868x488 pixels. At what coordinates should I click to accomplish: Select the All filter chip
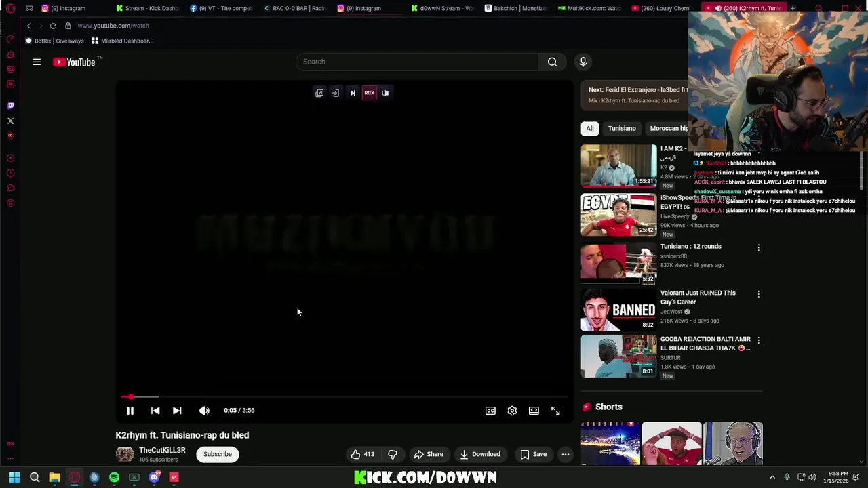click(590, 128)
